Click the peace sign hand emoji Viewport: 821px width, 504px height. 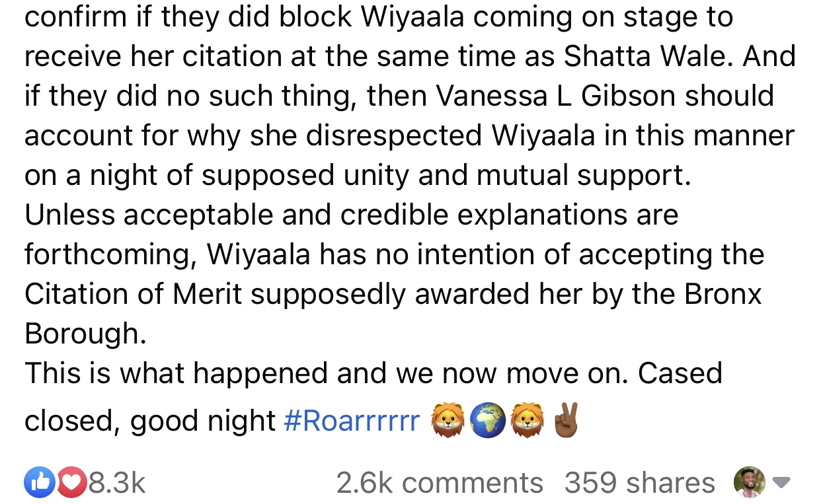[x=566, y=420]
